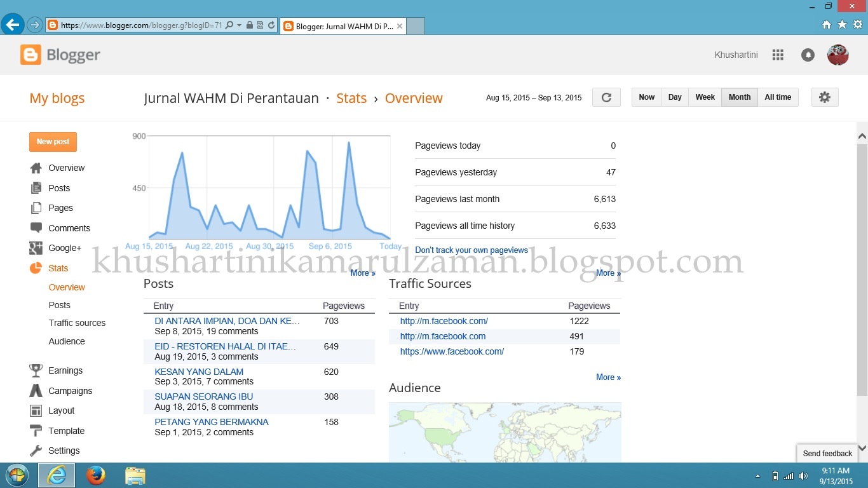Click the Settings wrench icon
Image resolution: width=868 pixels, height=488 pixels.
point(36,451)
